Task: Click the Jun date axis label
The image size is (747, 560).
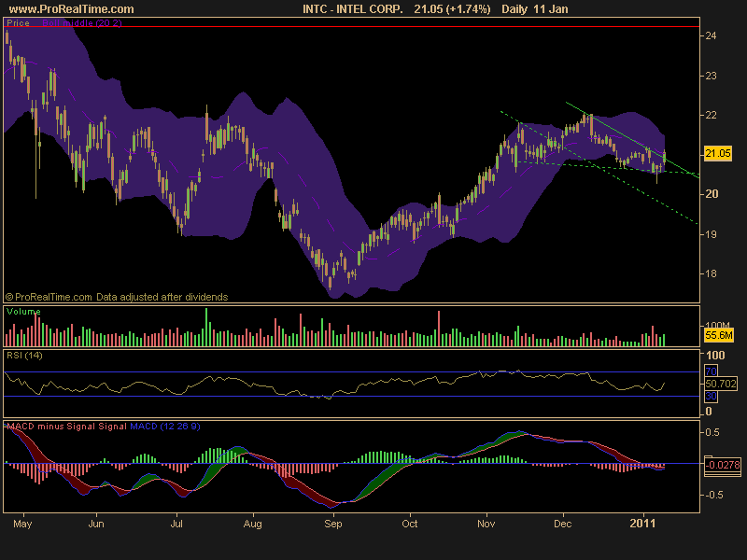Action: coord(96,524)
